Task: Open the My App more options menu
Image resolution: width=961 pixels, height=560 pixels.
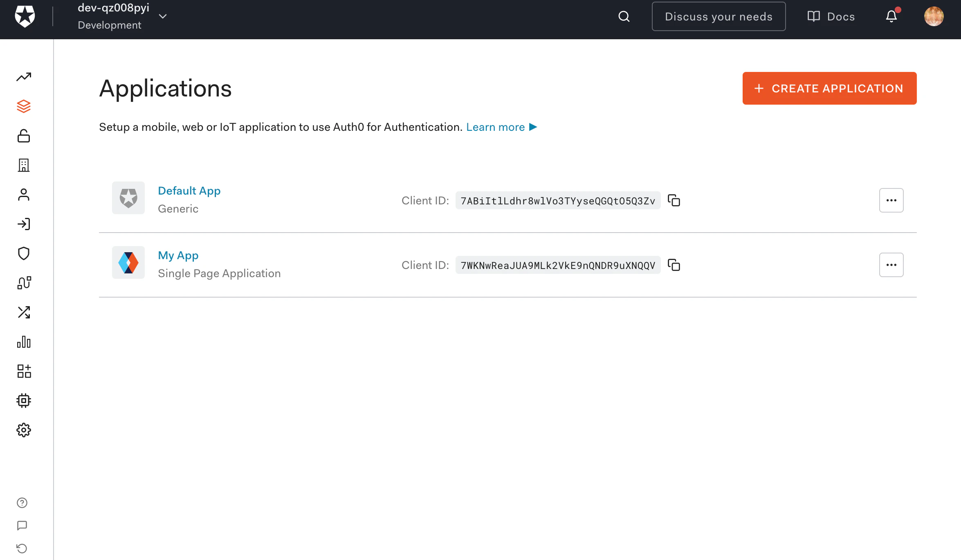Action: click(891, 265)
